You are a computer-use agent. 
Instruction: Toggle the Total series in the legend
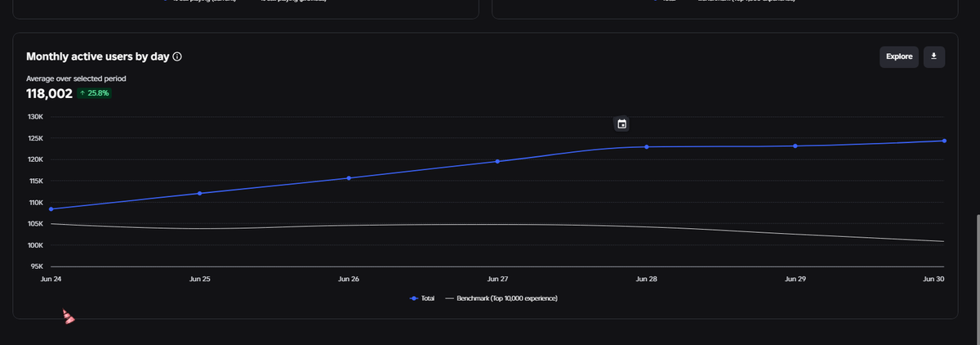(422, 298)
